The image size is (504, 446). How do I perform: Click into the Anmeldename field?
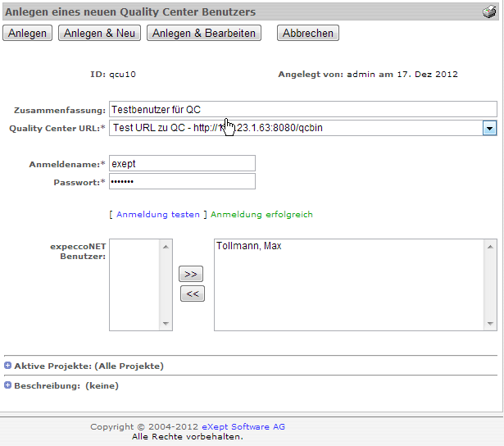point(182,163)
